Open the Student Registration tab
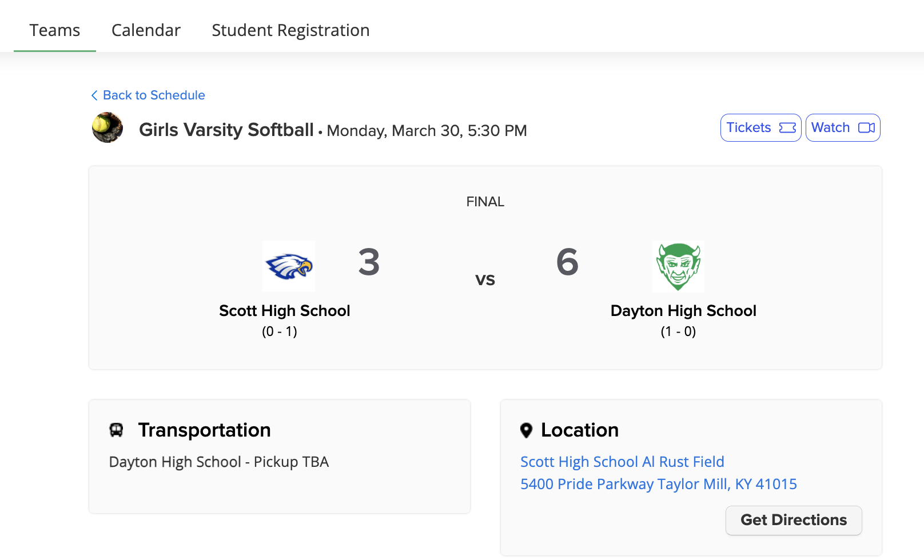924x560 pixels. tap(290, 30)
